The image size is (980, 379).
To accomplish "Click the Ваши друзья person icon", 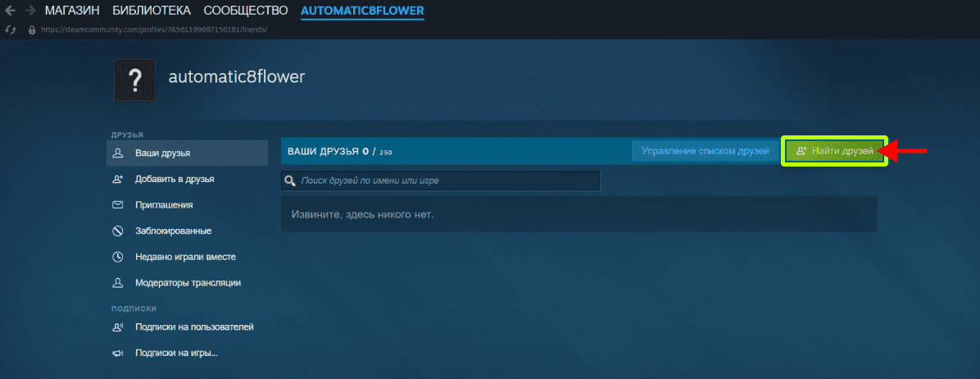I will click(x=117, y=153).
